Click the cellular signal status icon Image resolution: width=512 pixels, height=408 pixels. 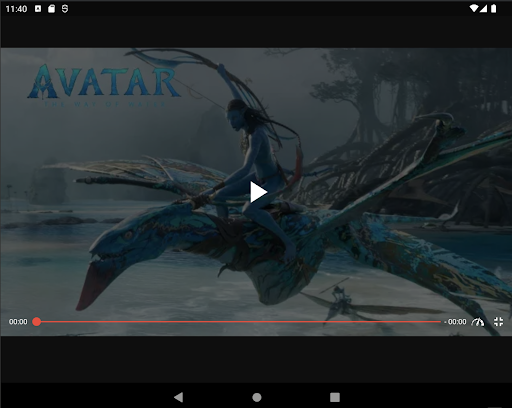[x=483, y=9]
